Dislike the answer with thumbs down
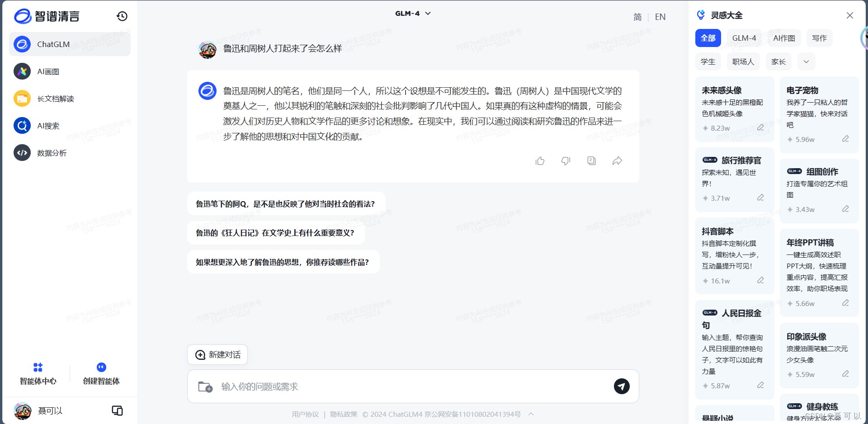 (x=566, y=161)
